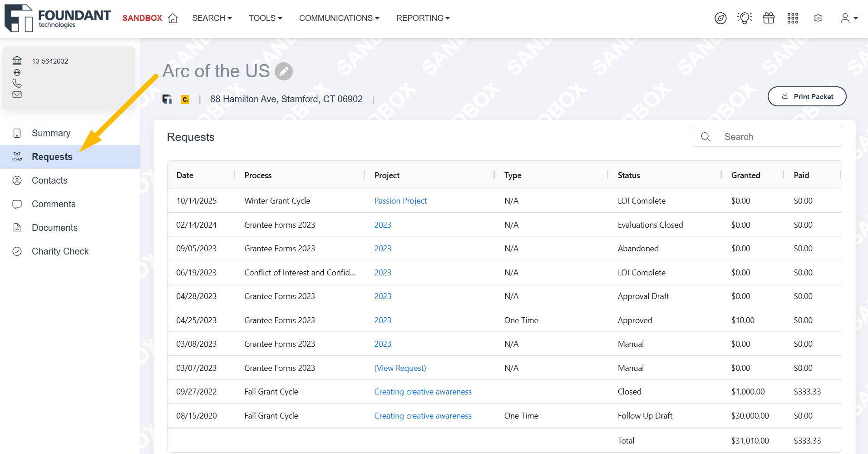Open the (View Request) link

coord(400,368)
